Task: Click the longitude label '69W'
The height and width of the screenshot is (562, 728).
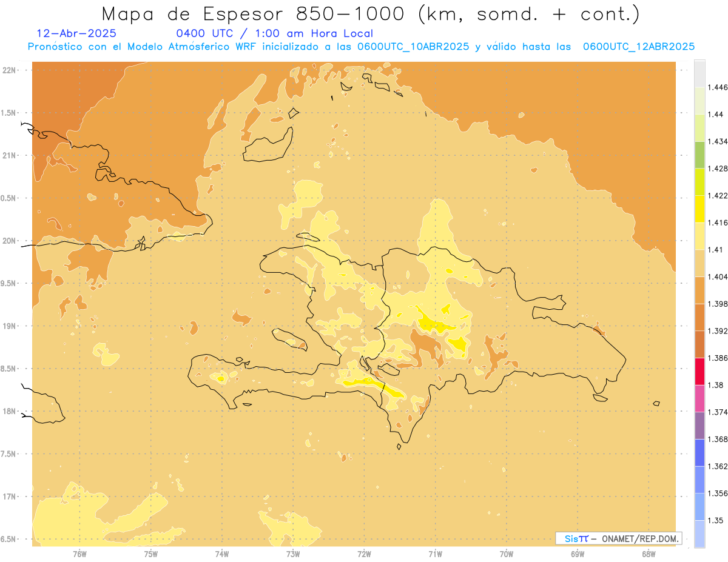Action: click(578, 554)
